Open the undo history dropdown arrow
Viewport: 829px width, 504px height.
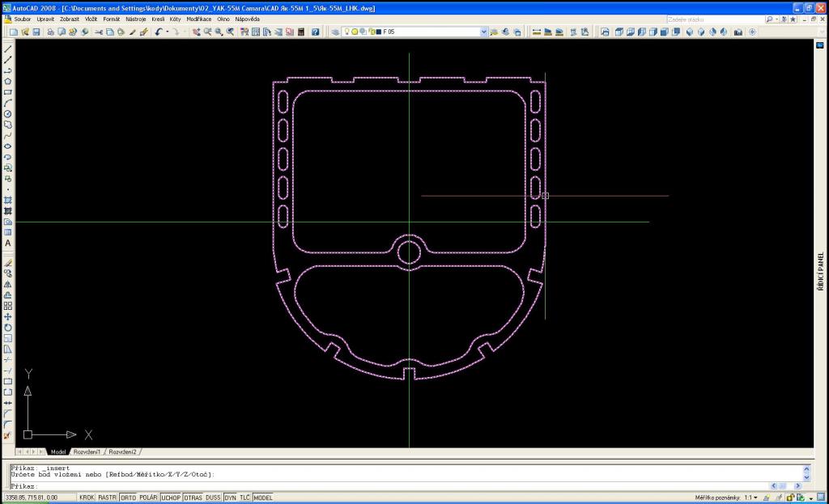[x=166, y=32]
